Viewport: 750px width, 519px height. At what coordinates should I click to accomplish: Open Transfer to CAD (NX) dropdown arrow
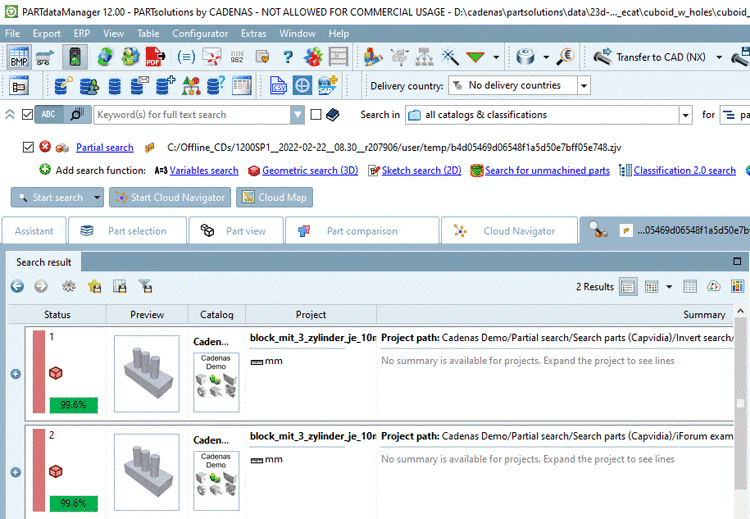pos(719,57)
